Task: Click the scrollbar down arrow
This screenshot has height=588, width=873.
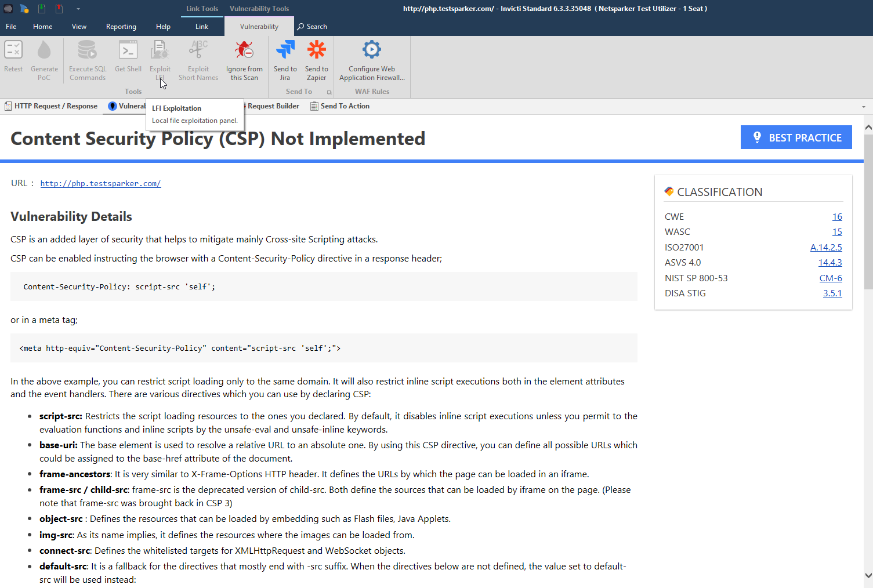Action: pos(868,576)
